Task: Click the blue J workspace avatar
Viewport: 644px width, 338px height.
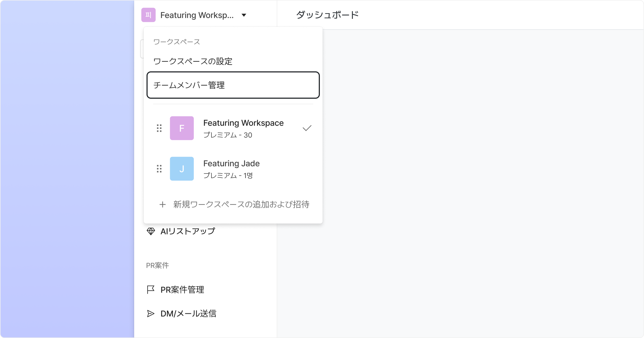Action: coord(182,169)
